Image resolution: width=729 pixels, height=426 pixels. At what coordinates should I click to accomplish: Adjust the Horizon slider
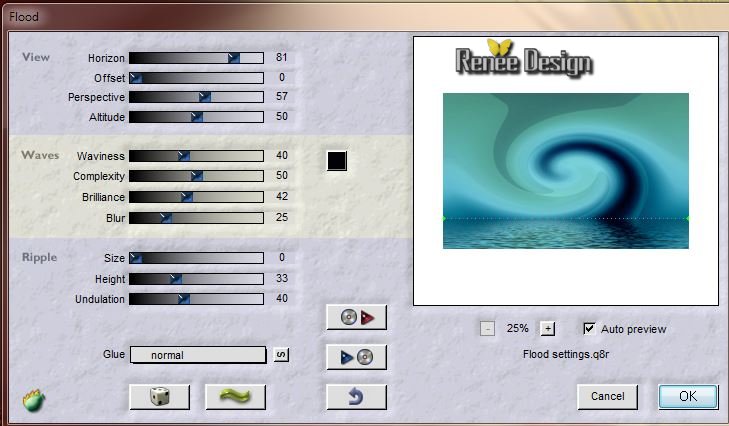196,58
